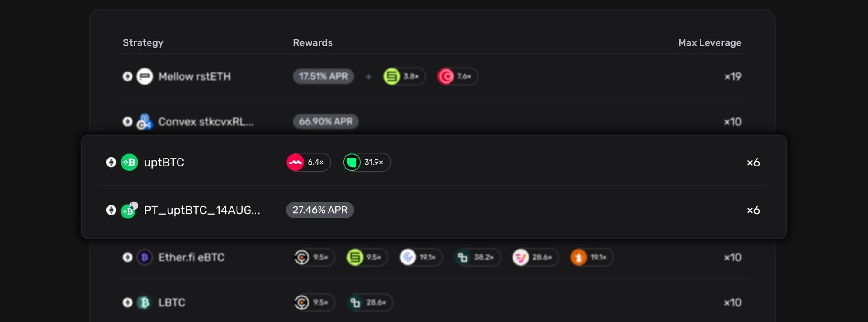Sort by the Max Leverage column header
The width and height of the screenshot is (868, 322).
[x=710, y=42]
